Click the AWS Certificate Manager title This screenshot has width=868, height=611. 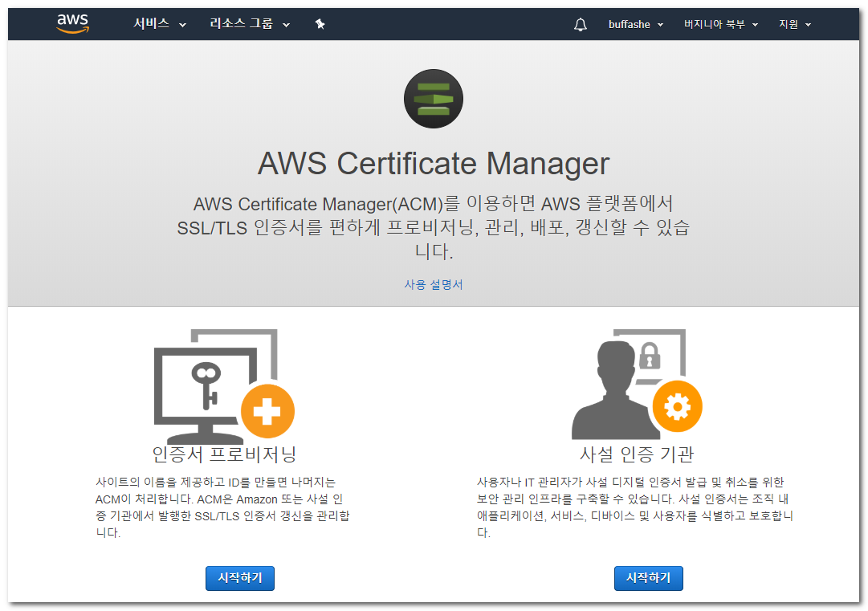434,163
